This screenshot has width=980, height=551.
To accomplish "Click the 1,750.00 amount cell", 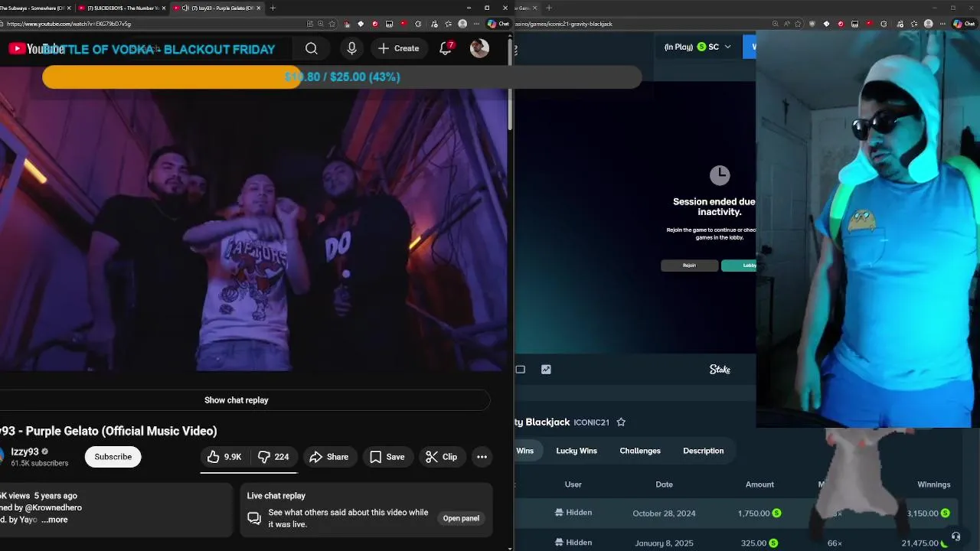I will (x=759, y=514).
